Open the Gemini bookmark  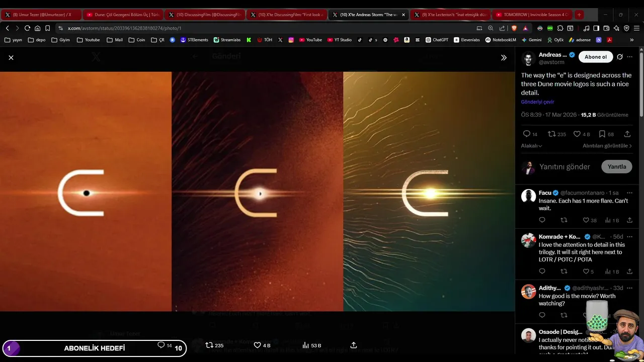tap(532, 40)
